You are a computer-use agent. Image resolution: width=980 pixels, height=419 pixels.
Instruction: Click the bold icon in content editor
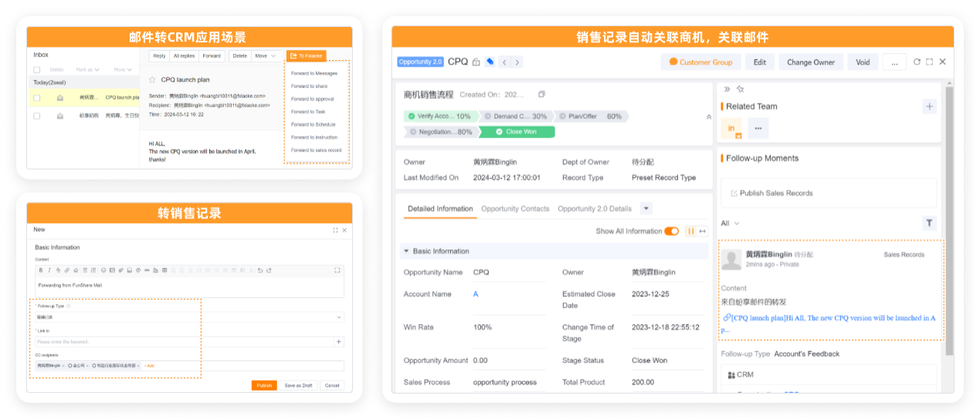point(42,270)
